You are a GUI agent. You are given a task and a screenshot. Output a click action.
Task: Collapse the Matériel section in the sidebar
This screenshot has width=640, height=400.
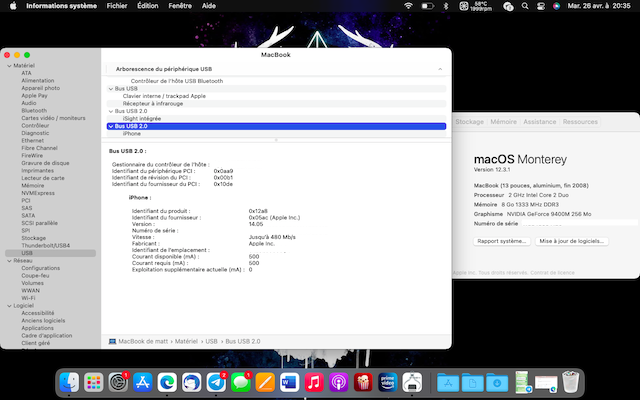[x=9, y=65]
